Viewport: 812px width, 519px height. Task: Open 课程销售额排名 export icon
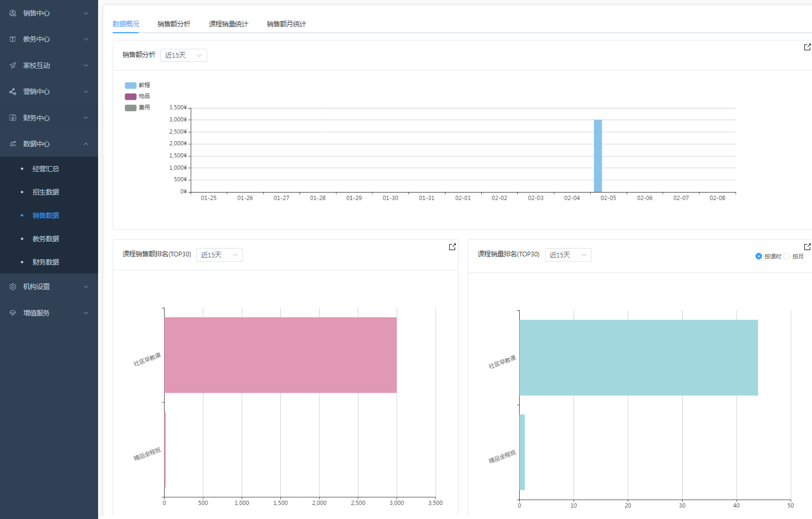tap(452, 247)
